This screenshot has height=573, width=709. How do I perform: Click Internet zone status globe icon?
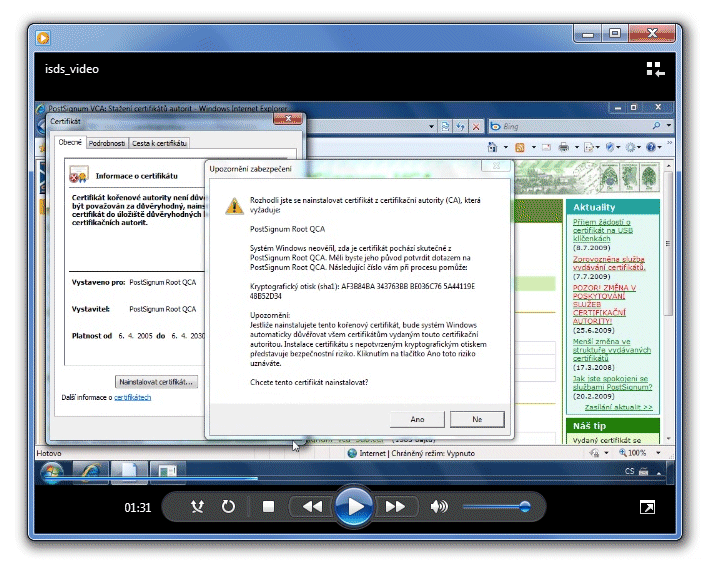tap(352, 453)
